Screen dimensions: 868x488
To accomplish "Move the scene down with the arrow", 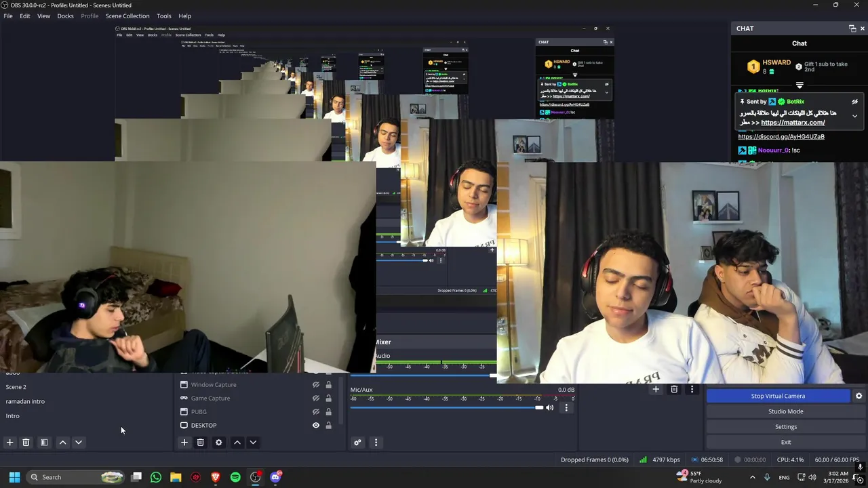I will pos(79,443).
